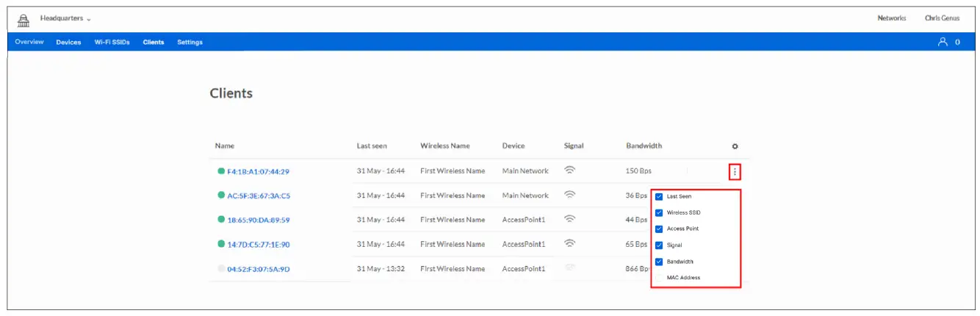Viewport: 980px width, 316px height.
Task: Open the column settings gear icon
Action: coord(735,146)
